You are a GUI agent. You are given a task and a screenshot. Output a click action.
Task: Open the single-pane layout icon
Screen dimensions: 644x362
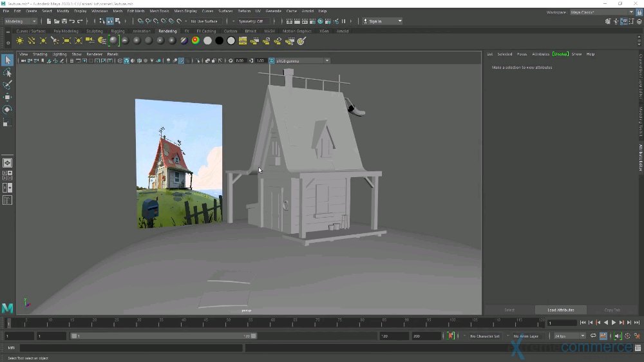tap(7, 163)
